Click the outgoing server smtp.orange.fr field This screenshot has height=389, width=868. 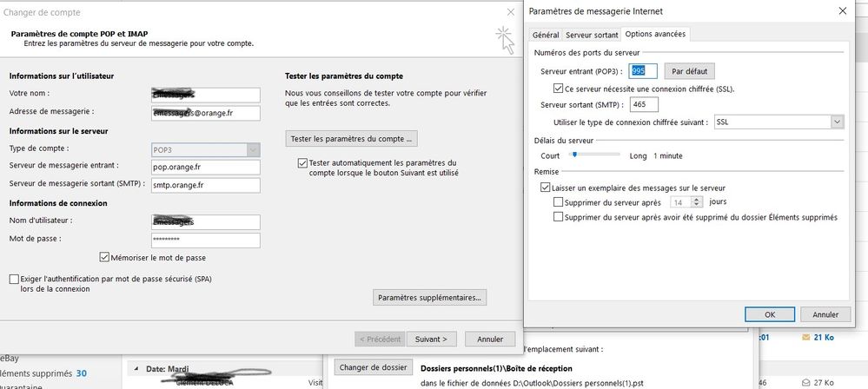[205, 185]
